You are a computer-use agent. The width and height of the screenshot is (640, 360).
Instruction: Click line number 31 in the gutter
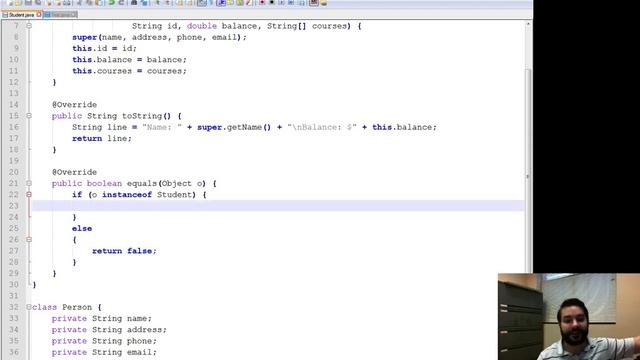pos(13,296)
